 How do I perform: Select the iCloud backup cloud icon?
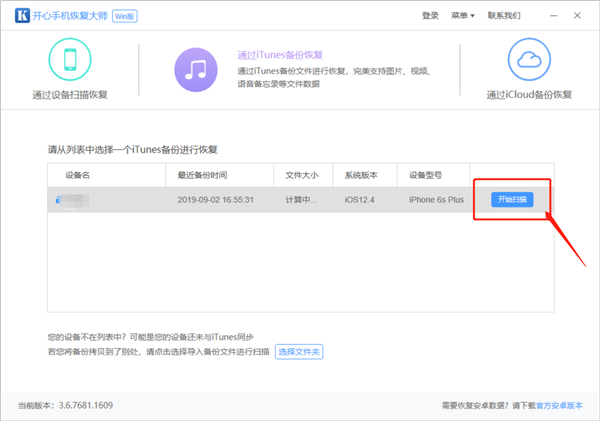pyautogui.click(x=529, y=59)
